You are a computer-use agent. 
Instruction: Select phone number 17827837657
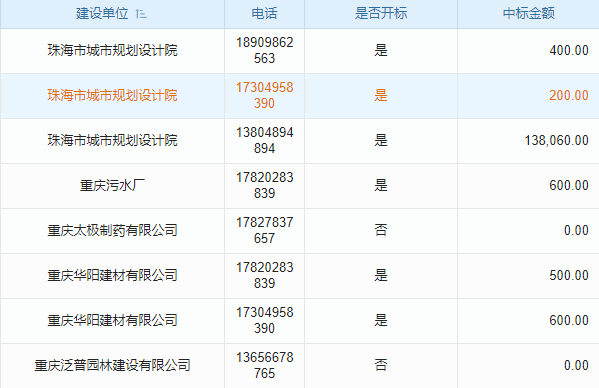point(264,231)
